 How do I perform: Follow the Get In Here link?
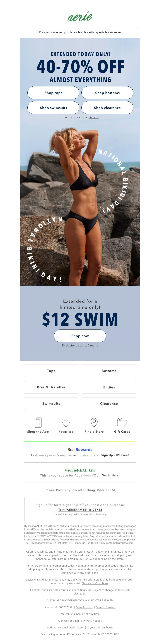(110, 475)
